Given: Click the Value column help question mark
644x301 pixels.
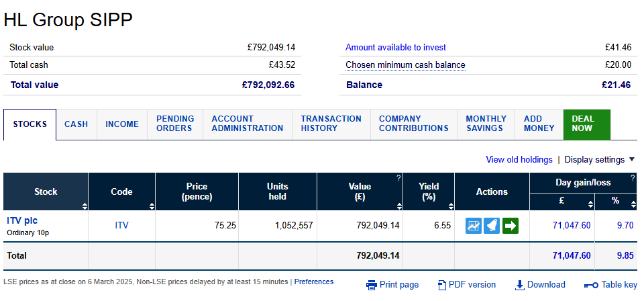Looking at the screenshot, I should click(398, 178).
